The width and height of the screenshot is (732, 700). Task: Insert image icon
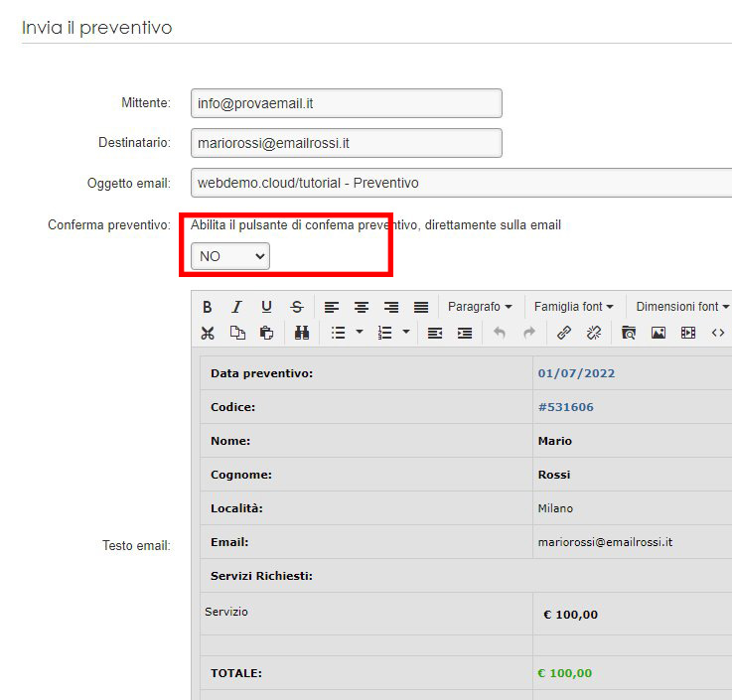(659, 333)
